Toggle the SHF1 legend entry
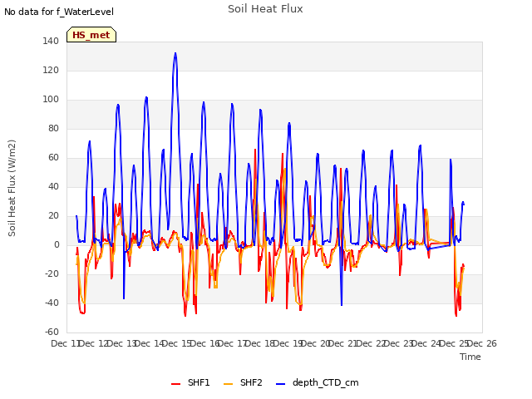This screenshot has width=532, height=399. coord(190,382)
